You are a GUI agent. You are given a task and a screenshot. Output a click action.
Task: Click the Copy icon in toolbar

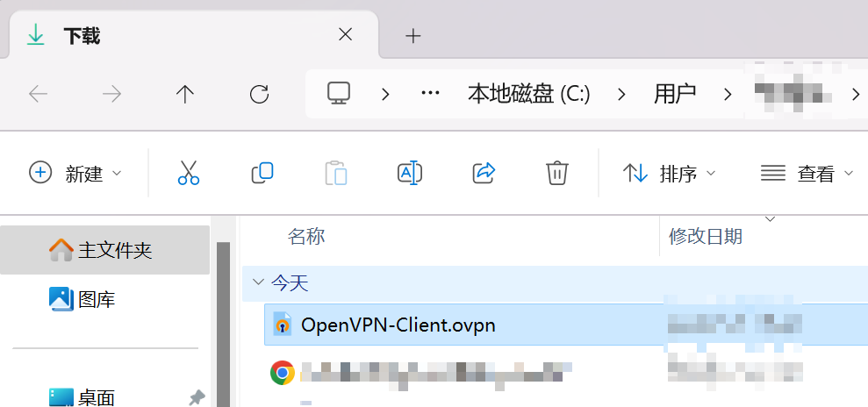tap(262, 173)
